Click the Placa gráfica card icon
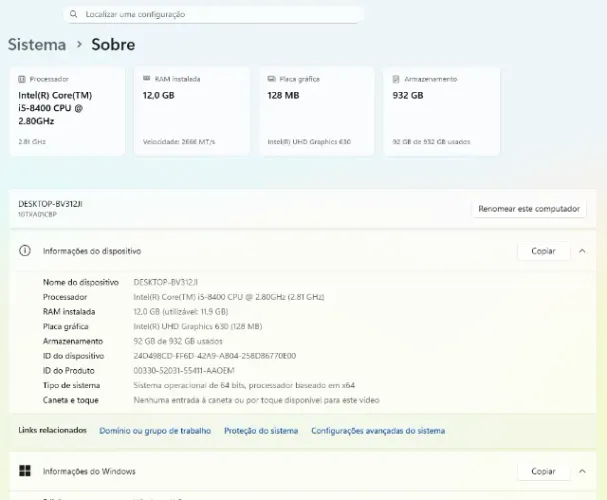 click(271, 79)
